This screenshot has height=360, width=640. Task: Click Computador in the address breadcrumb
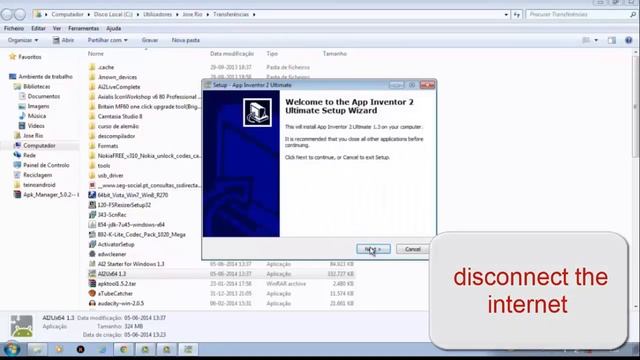pos(67,14)
